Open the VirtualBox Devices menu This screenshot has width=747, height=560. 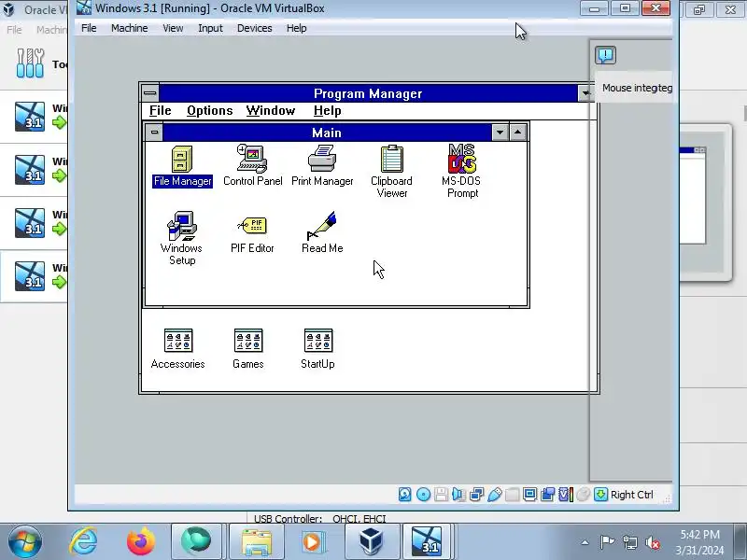click(x=254, y=28)
